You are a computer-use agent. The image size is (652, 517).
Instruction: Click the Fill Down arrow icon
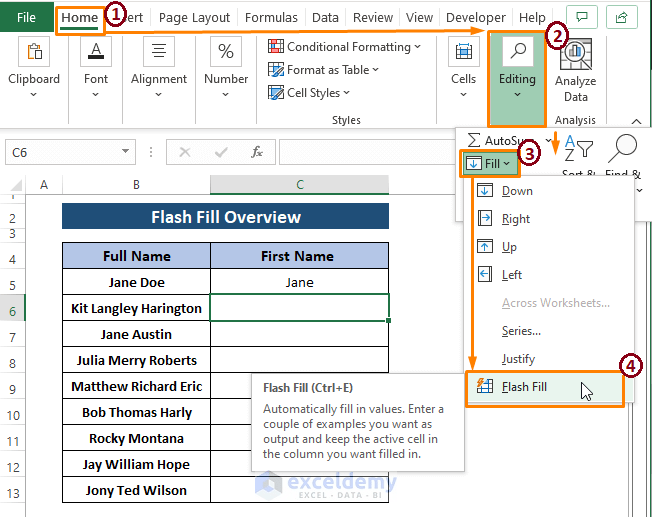[485, 190]
